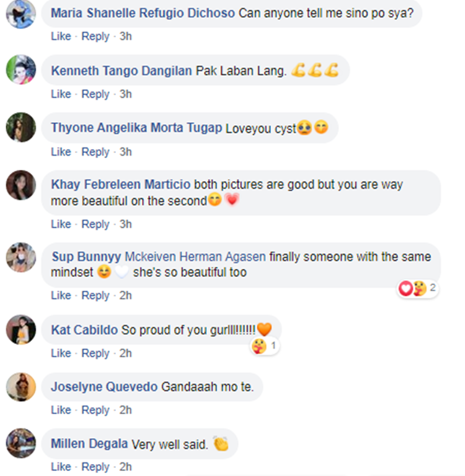Click Maria Shanelle Refugio Dichoso's profile picture
This screenshot has height=476, width=465.
(x=21, y=12)
